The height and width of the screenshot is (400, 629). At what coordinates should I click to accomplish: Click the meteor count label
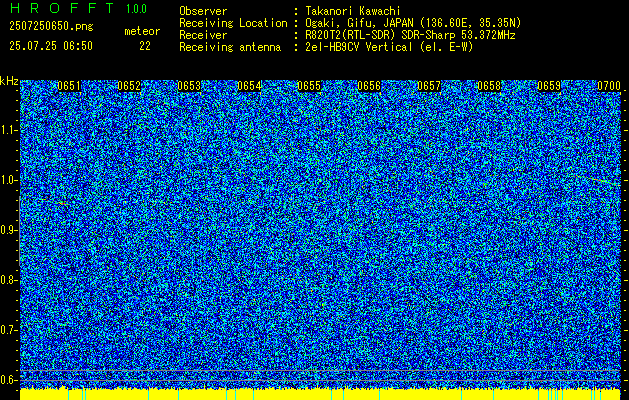point(142,31)
